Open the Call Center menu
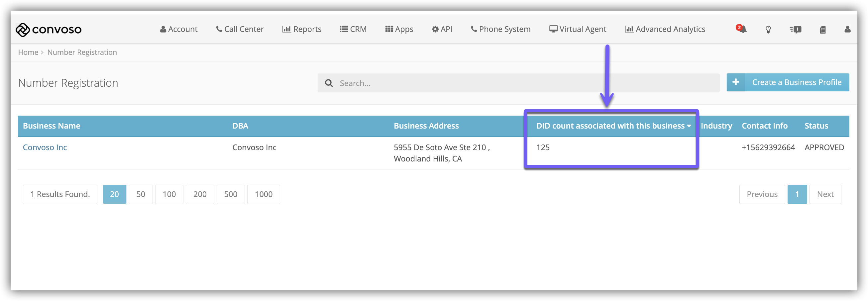Viewport: 868px width, 301px height. pyautogui.click(x=240, y=29)
